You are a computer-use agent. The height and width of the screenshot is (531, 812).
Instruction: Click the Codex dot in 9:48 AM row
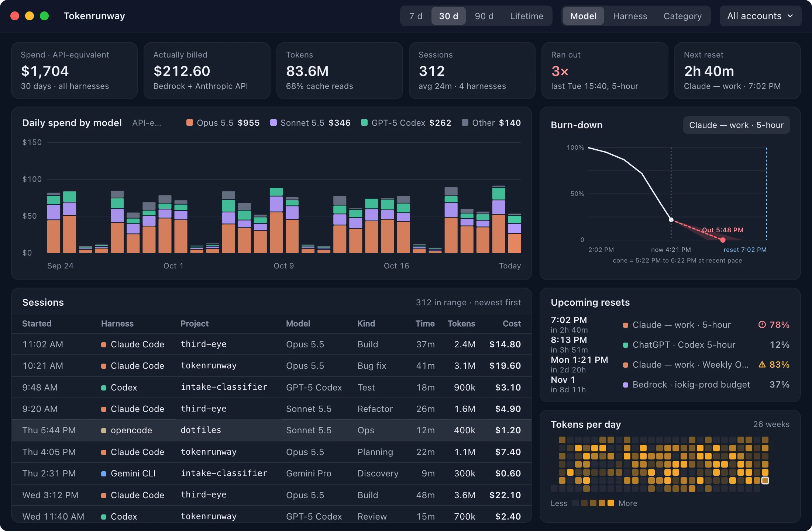[104, 388]
